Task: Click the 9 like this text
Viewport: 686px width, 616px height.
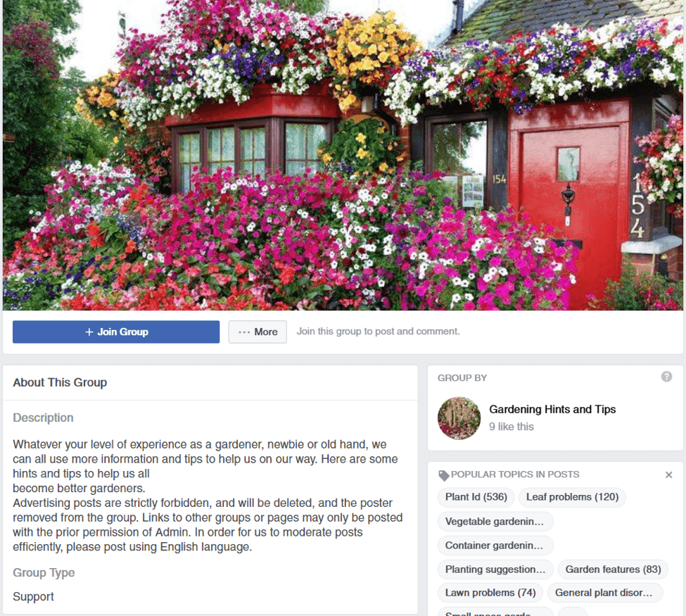Action: [511, 427]
